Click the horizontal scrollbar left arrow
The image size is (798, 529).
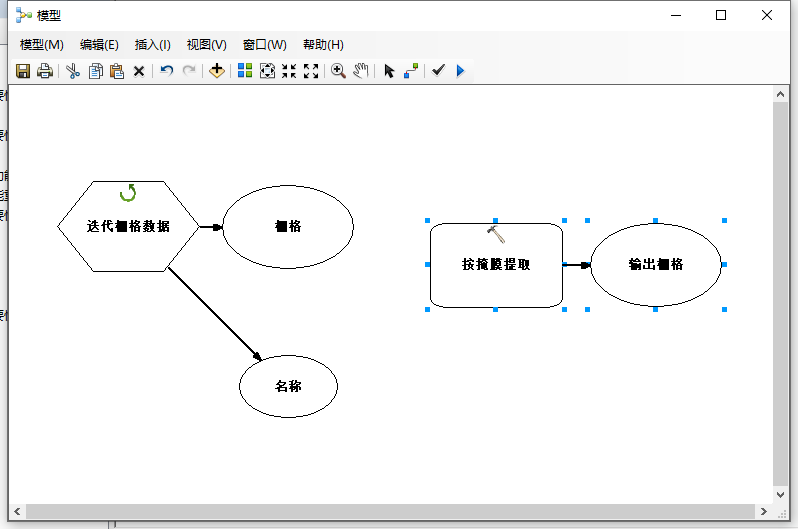tap(17, 511)
